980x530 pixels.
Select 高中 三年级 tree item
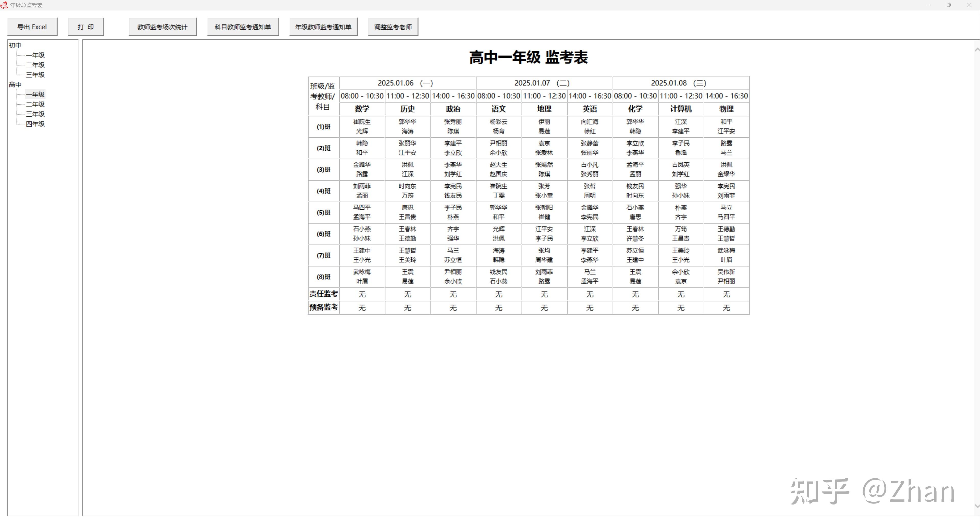pyautogui.click(x=35, y=114)
